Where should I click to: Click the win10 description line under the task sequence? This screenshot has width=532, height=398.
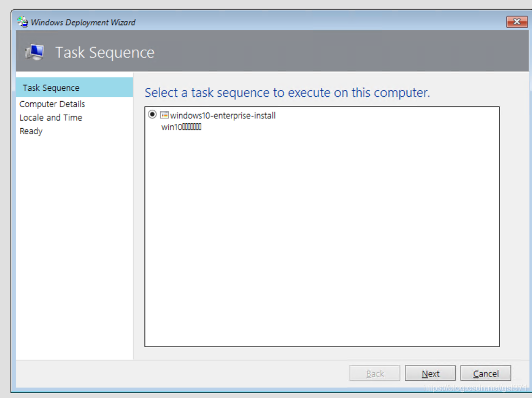click(181, 127)
